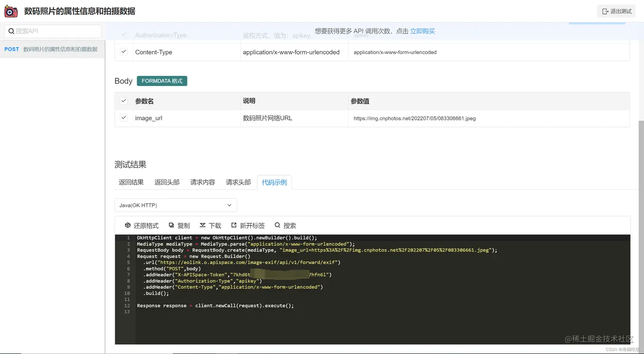The height and width of the screenshot is (354, 644).
Task: Click the FORMDATA 格式 badge button
Action: 162,81
